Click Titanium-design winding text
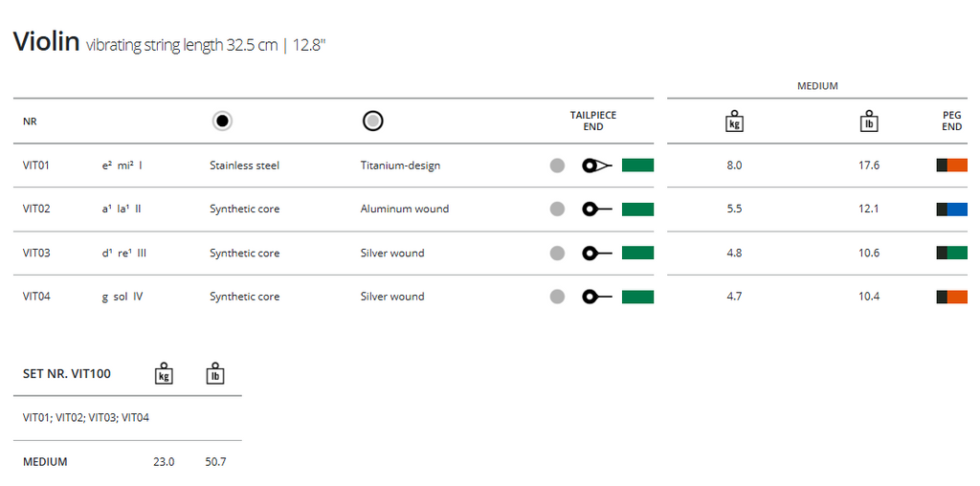 [x=401, y=166]
